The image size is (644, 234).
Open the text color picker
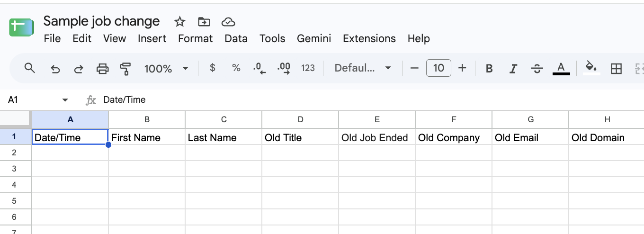tap(561, 68)
